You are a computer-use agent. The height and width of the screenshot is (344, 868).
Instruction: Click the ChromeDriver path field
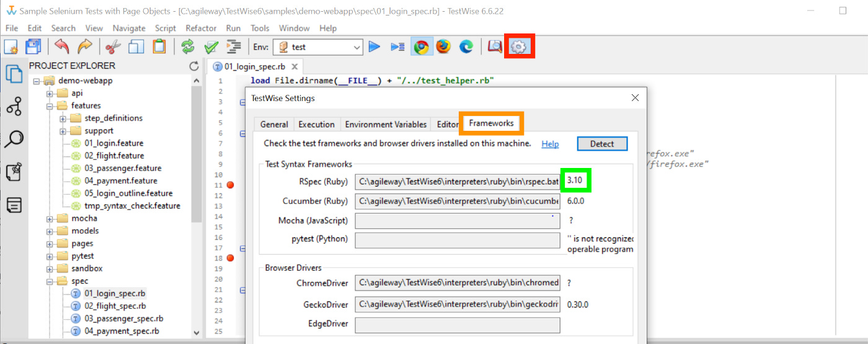pos(458,283)
